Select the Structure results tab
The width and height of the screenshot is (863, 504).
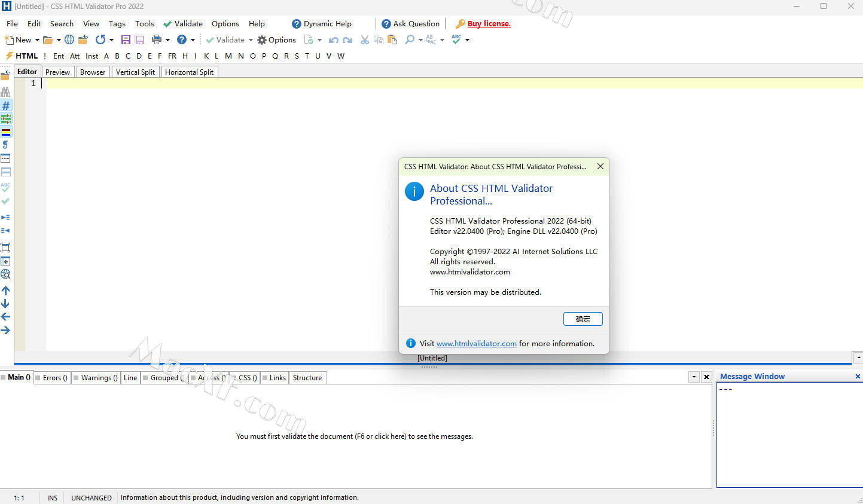307,378
